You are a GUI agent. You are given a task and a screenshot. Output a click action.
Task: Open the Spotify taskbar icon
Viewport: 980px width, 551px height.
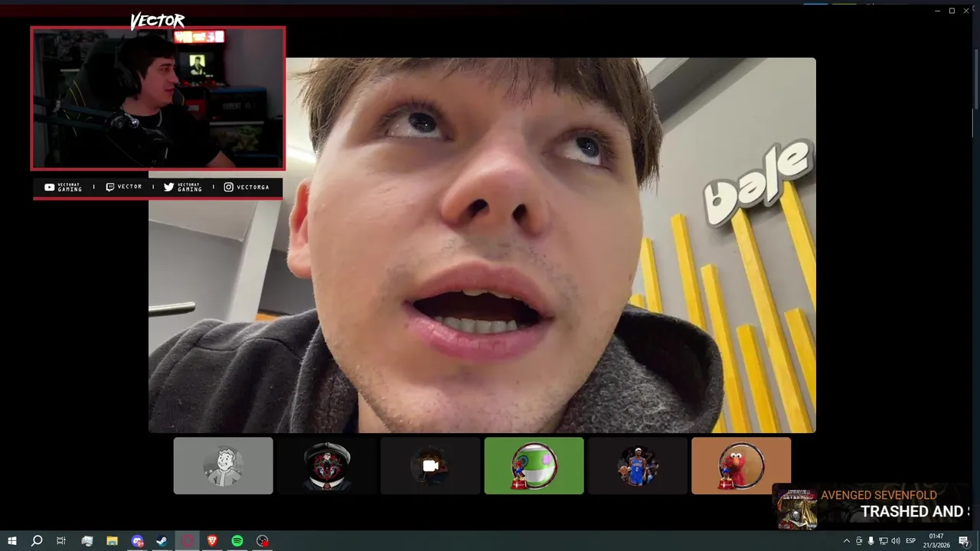(x=237, y=541)
